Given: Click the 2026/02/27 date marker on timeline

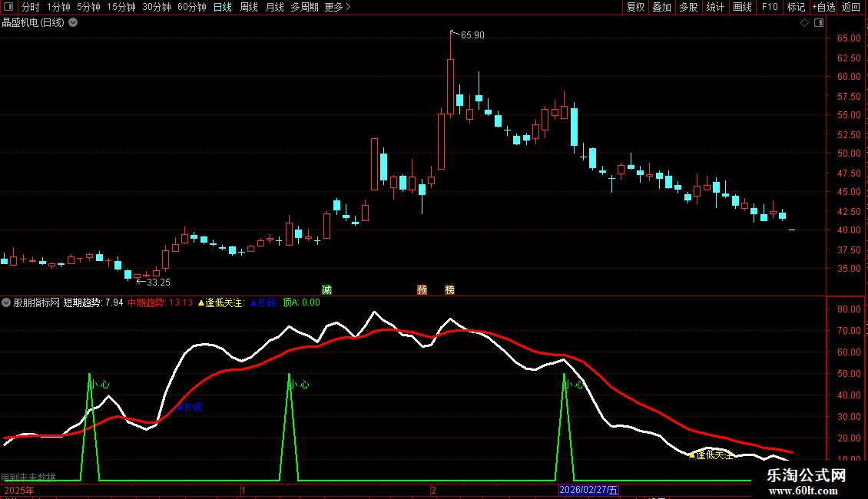Looking at the screenshot, I should point(588,489).
